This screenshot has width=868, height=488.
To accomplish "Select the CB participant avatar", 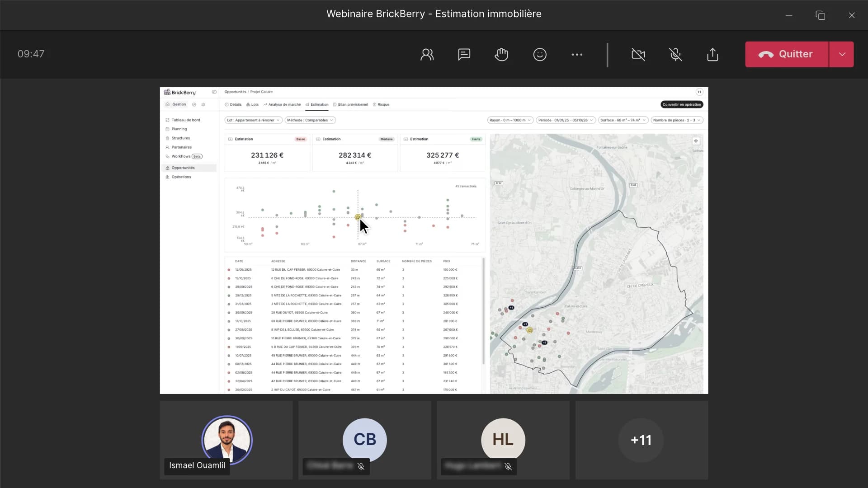I will 365,440.
